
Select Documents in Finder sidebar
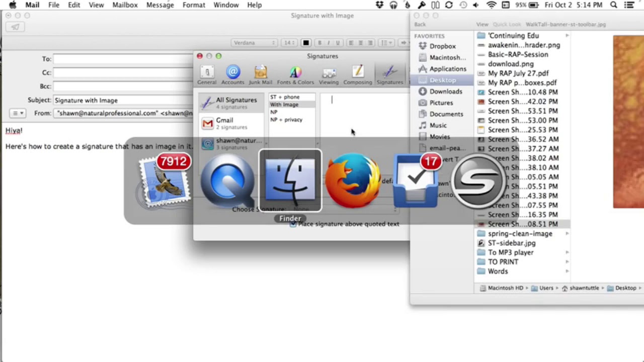click(442, 114)
